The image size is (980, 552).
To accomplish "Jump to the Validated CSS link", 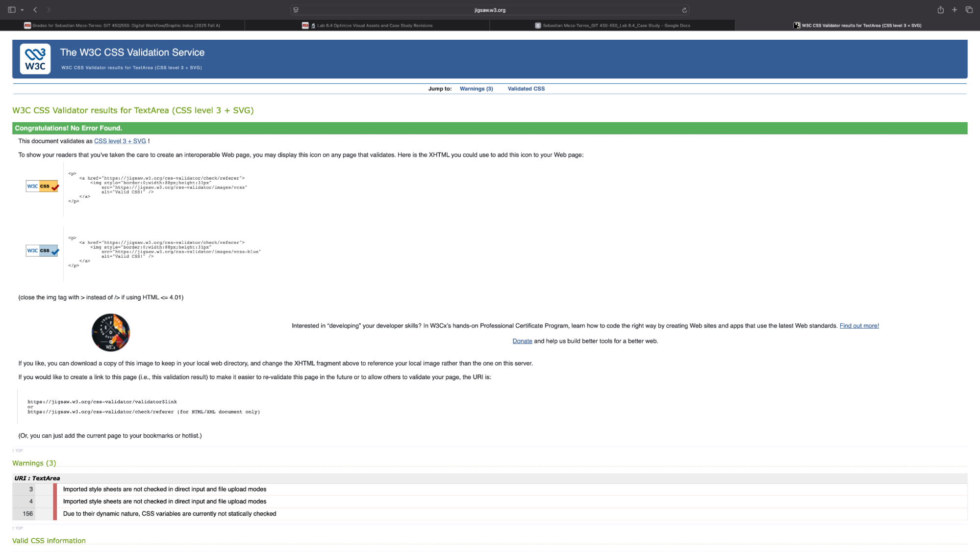I will click(526, 89).
